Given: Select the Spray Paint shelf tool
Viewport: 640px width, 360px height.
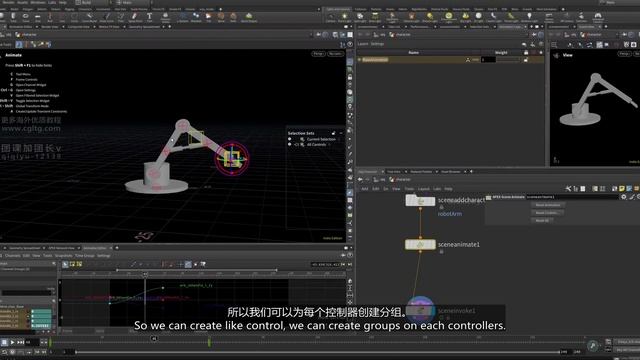Looking at the screenshot, I should point(135,17).
